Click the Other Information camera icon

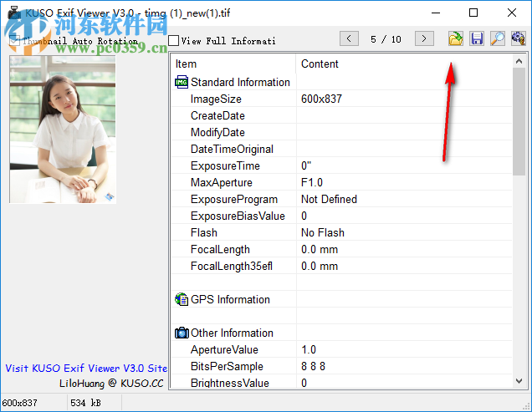point(182,333)
